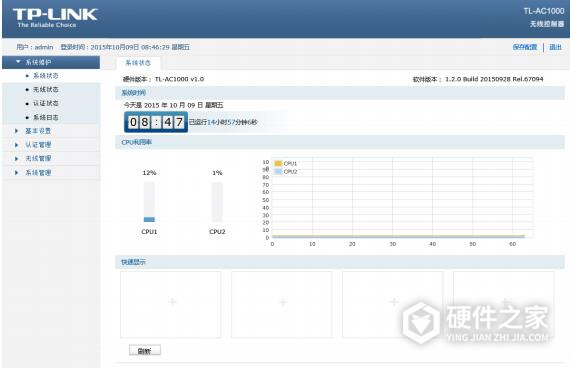Click the date text 今天是 2015 年 10 月 09 日
The height and width of the screenshot is (371, 570).
[173, 105]
